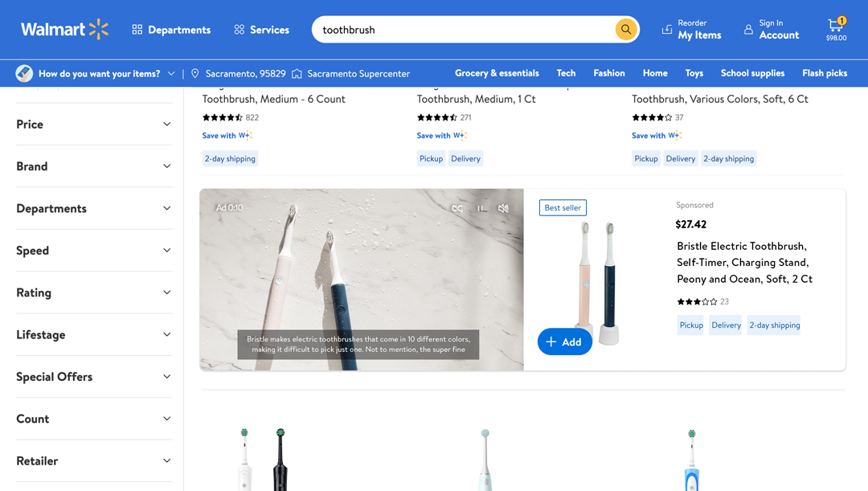Expand the Special Offers filter
This screenshot has height=491, width=868.
point(94,377)
